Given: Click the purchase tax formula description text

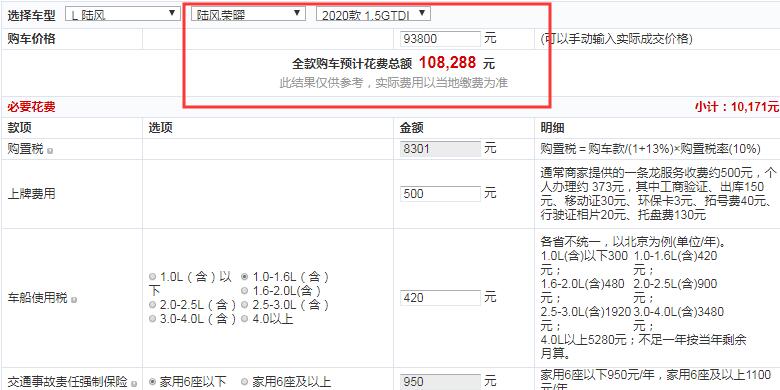Looking at the screenshot, I should click(x=651, y=148).
